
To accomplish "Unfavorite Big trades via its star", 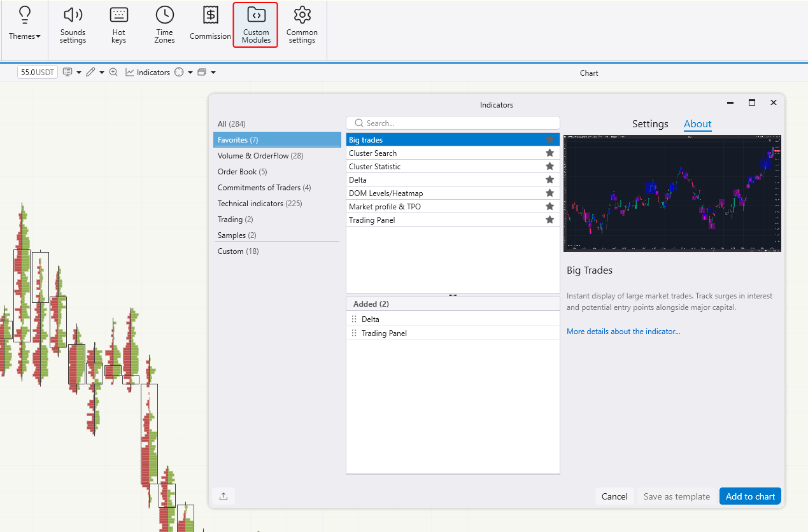I will click(549, 140).
